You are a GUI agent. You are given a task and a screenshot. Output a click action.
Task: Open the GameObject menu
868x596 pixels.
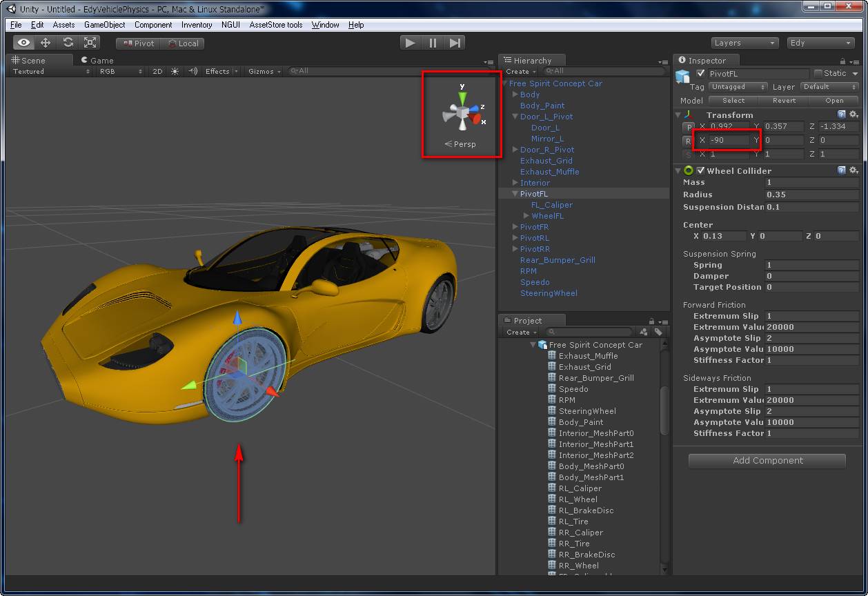104,25
